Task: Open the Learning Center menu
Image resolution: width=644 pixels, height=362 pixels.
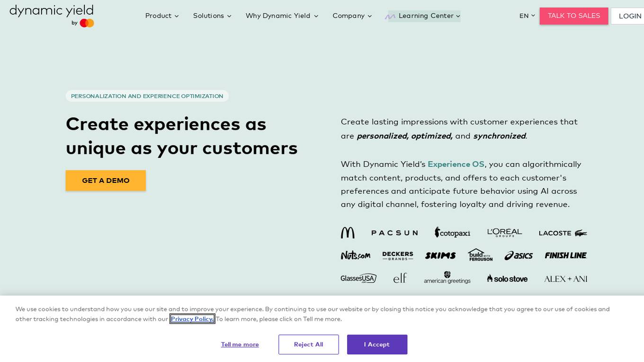Action: [424, 16]
